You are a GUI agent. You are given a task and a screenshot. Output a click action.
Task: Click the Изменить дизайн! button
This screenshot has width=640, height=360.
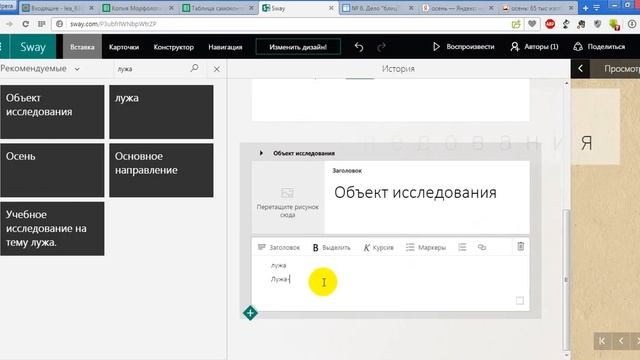[298, 47]
